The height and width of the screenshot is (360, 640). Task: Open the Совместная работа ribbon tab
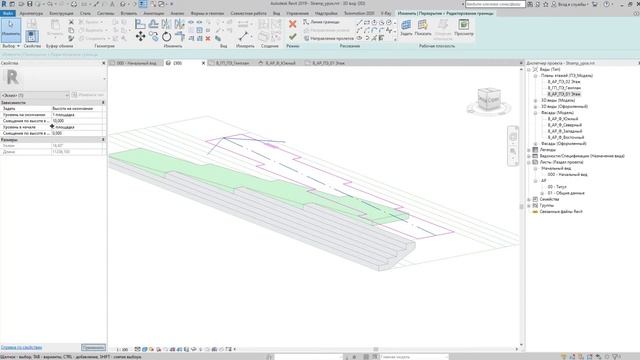[x=248, y=13]
